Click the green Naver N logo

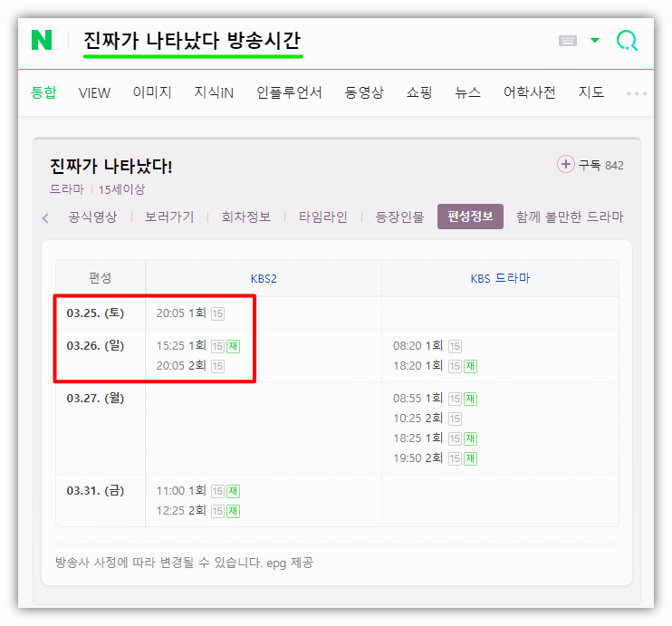(x=42, y=40)
